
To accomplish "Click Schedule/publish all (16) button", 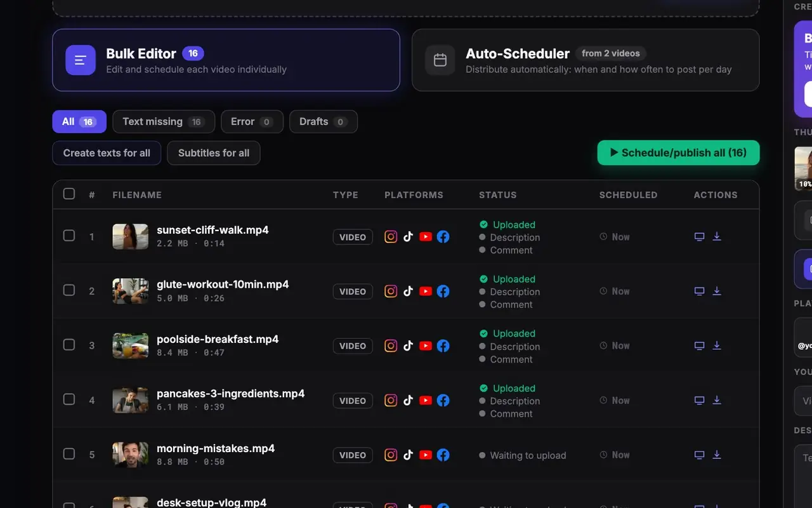I will [678, 152].
